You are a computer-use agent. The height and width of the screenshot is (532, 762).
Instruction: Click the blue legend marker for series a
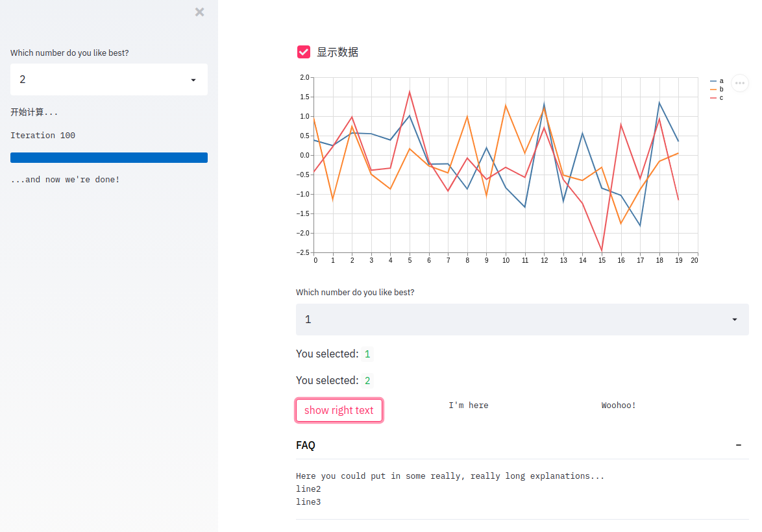coord(713,81)
